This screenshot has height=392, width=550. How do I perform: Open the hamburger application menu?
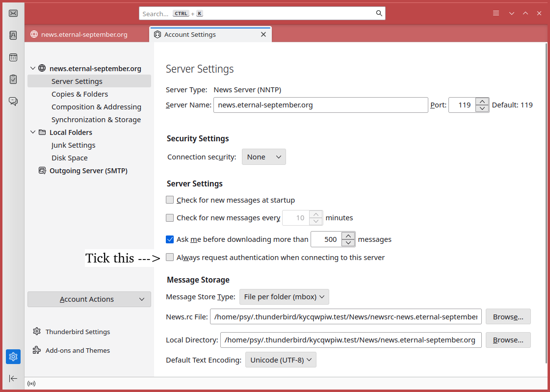click(496, 13)
